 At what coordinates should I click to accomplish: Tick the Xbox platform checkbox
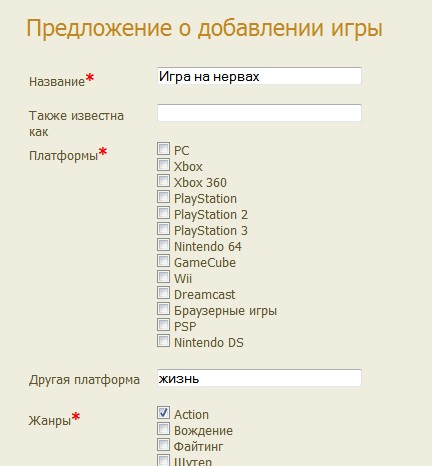click(x=163, y=165)
